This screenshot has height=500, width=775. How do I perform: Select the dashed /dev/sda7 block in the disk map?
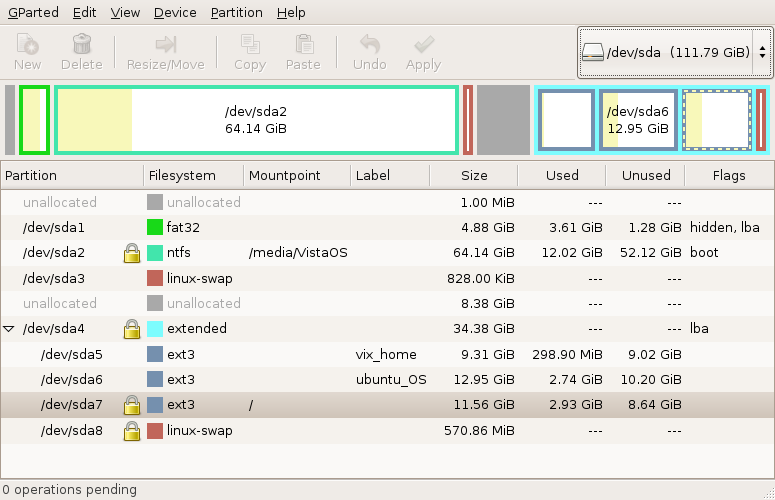click(717, 120)
